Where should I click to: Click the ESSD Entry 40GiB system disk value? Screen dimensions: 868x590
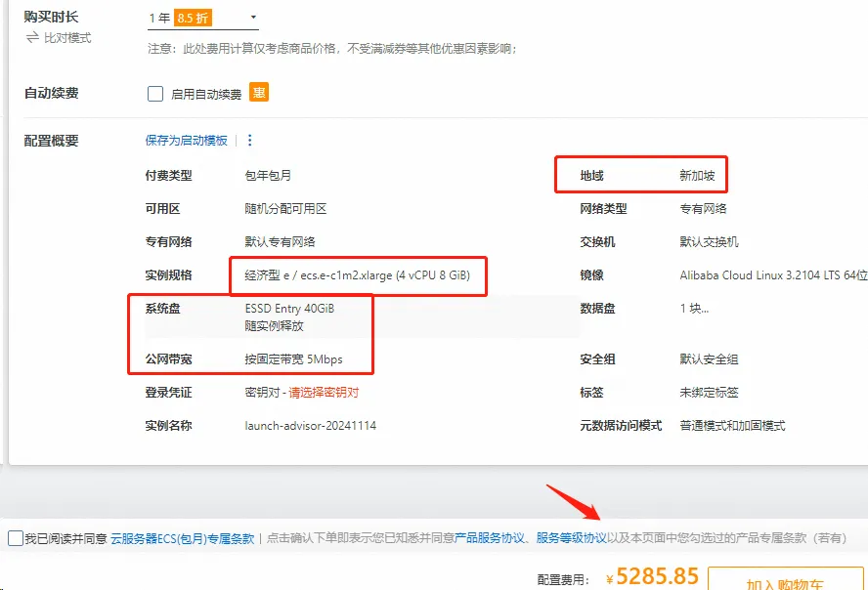289,309
